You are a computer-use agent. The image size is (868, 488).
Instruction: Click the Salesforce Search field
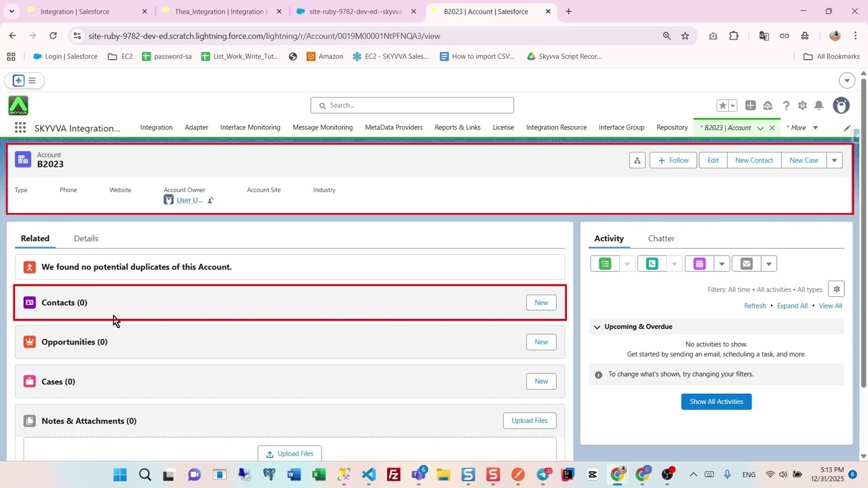point(412,105)
